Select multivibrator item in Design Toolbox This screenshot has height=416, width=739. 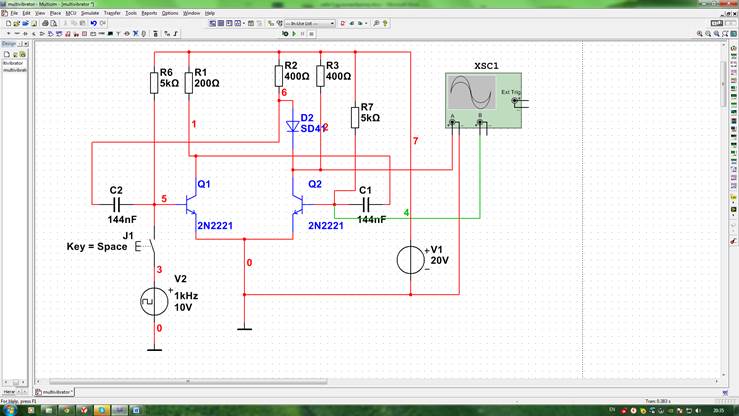tap(15, 70)
